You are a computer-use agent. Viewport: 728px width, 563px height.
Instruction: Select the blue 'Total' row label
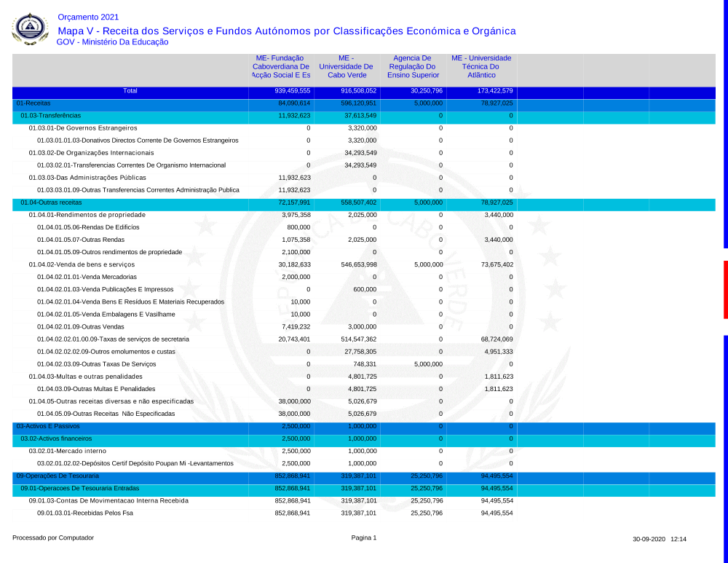coord(130,91)
